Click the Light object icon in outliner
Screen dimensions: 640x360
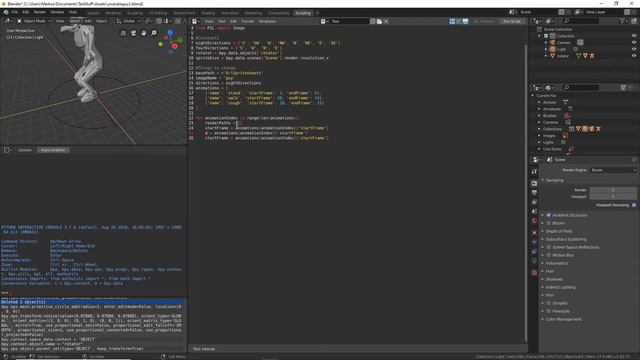coord(552,49)
